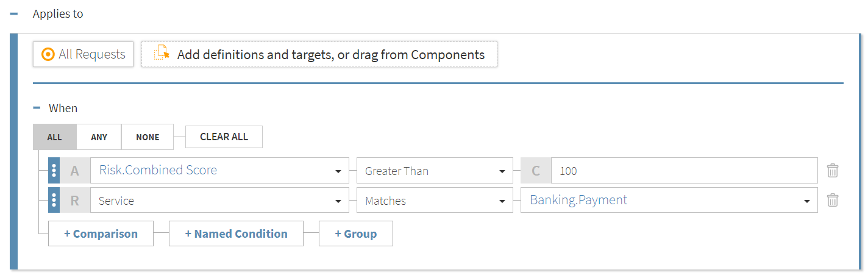868x278 pixels.
Task: Add a Named Condition
Action: tap(236, 233)
